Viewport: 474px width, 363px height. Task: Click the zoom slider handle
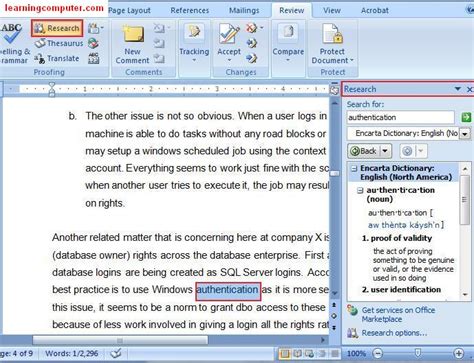[x=417, y=353]
